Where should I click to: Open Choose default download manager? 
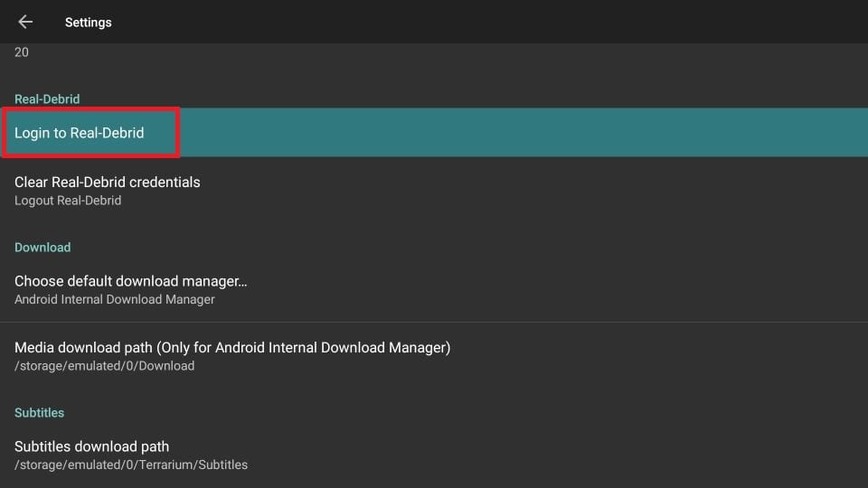(x=434, y=289)
